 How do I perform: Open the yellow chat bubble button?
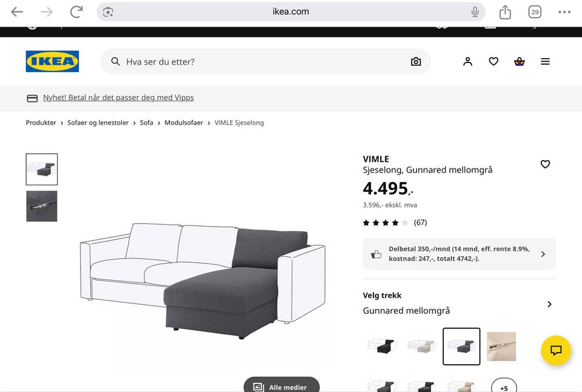click(x=556, y=350)
